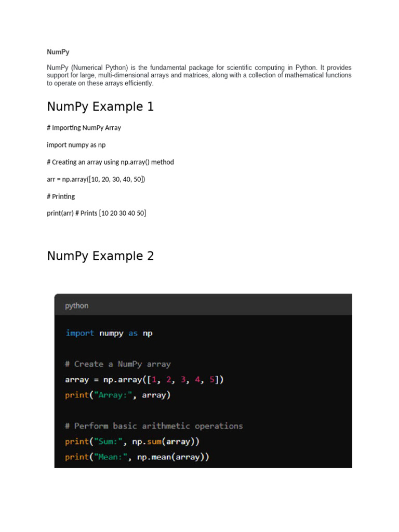Click the print "Sum:" code line
Image resolution: width=399 pixels, height=532 pixels.
(x=132, y=442)
